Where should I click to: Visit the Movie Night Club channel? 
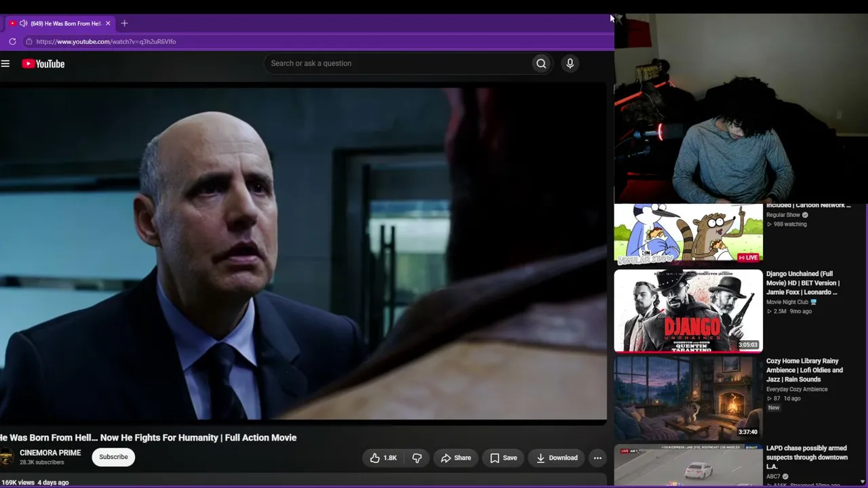(x=787, y=302)
